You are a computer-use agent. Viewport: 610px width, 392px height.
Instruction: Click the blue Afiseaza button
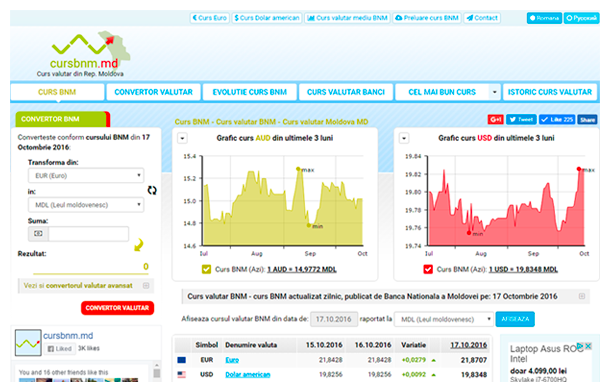pyautogui.click(x=515, y=319)
